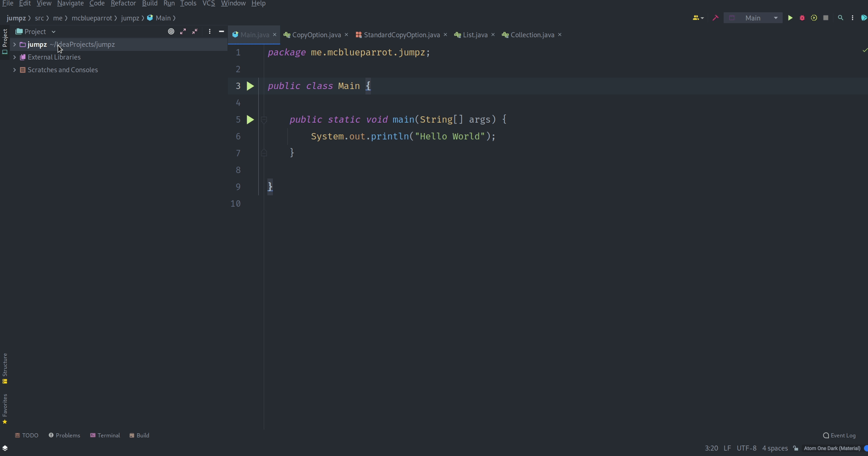Expand the jumpz project tree node
The image size is (868, 456).
pos(15,45)
